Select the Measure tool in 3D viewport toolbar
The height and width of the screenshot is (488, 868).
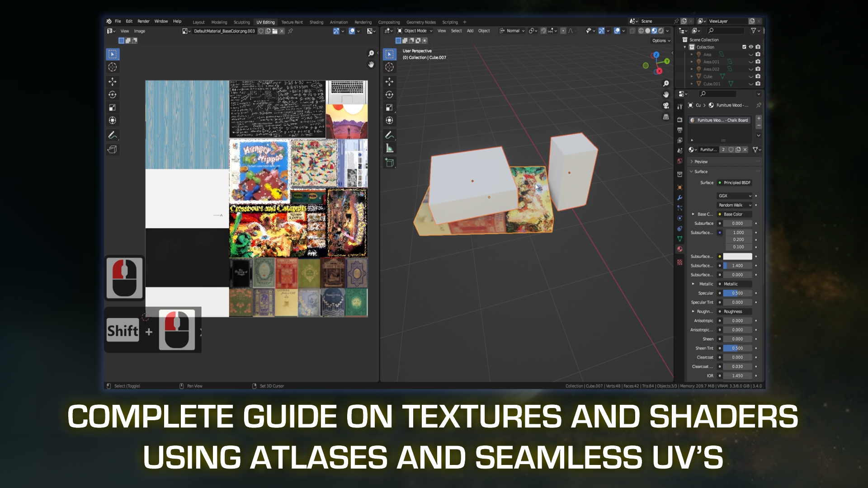(389, 147)
